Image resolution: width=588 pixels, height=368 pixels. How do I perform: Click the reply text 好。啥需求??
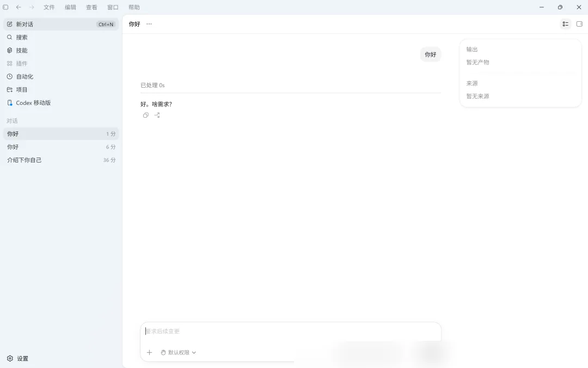(x=156, y=104)
